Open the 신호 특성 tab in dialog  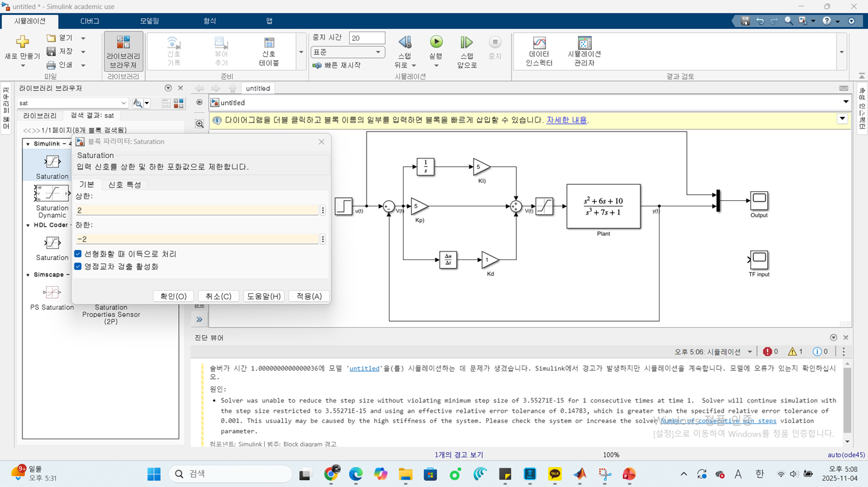click(x=124, y=185)
